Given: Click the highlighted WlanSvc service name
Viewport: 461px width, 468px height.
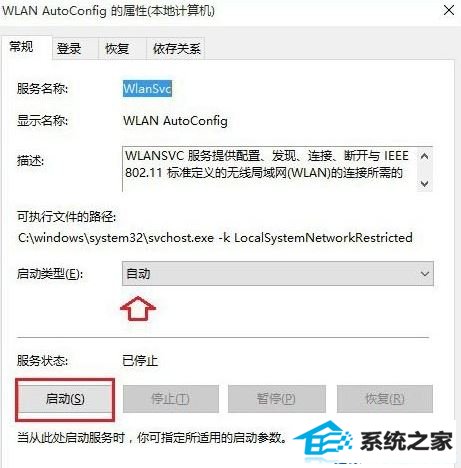Looking at the screenshot, I should pos(147,89).
